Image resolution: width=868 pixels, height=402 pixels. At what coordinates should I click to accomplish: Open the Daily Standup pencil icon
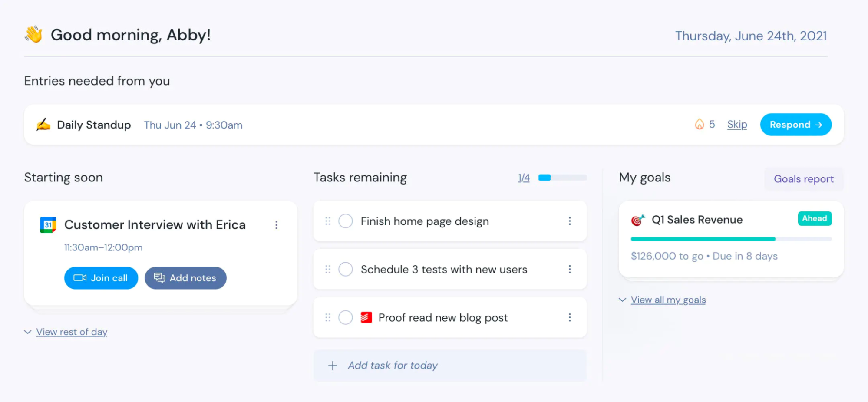point(43,125)
